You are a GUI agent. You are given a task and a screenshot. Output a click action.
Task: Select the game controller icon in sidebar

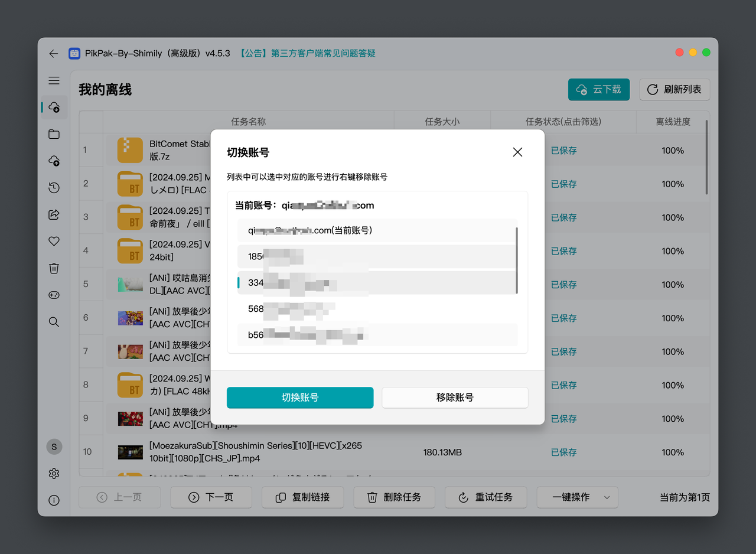click(x=54, y=295)
